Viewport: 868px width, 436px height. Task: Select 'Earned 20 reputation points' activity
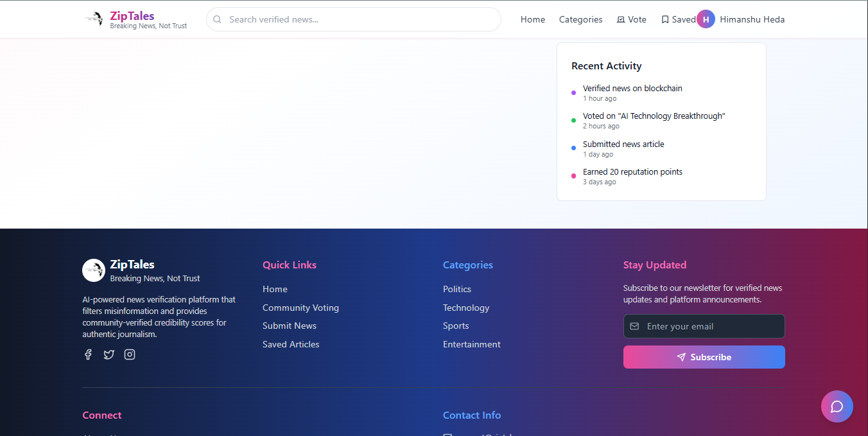click(x=632, y=172)
